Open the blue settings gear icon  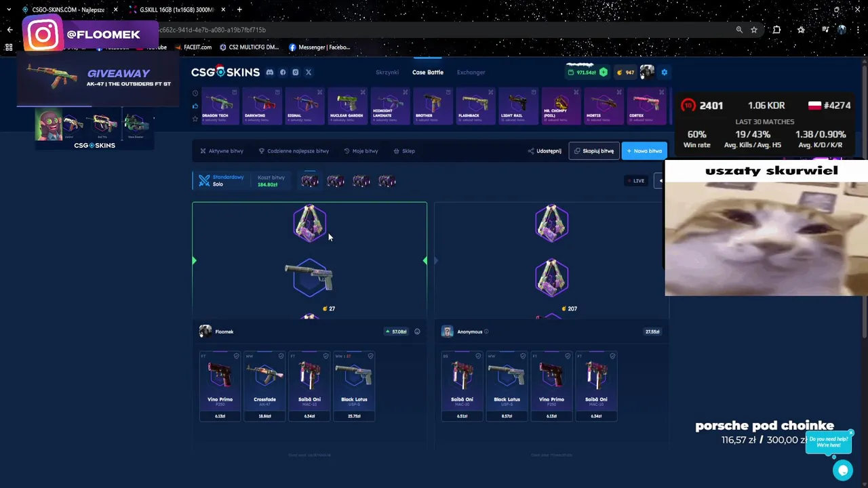pyautogui.click(x=664, y=73)
